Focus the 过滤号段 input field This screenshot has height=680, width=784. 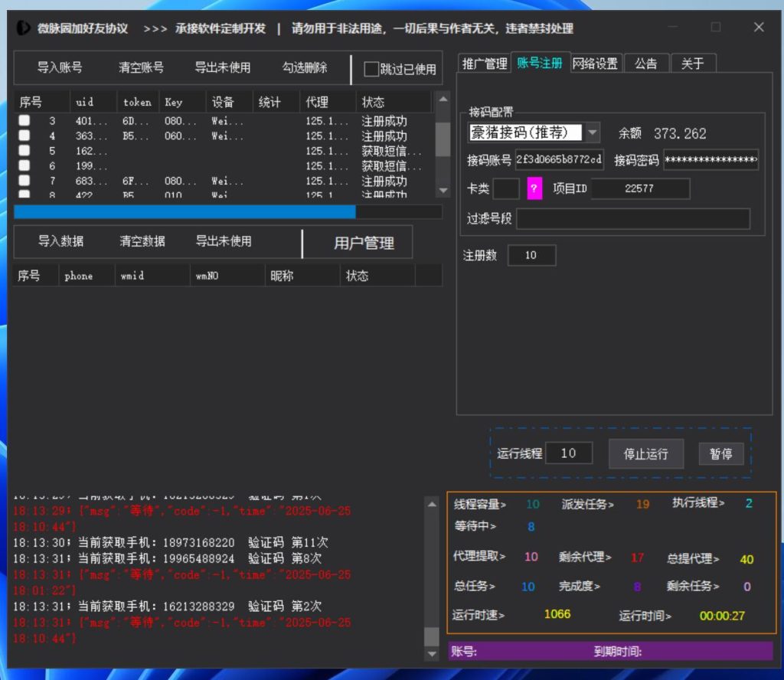point(632,219)
